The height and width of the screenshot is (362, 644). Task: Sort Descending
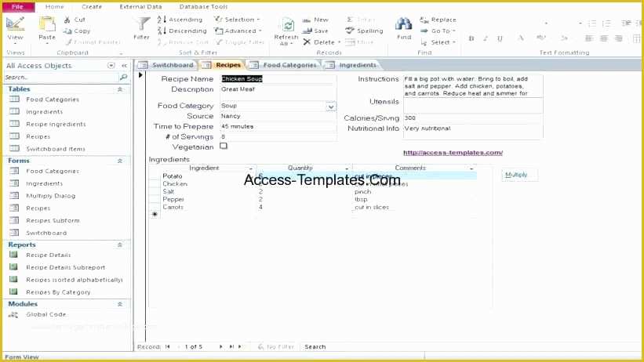click(x=182, y=31)
